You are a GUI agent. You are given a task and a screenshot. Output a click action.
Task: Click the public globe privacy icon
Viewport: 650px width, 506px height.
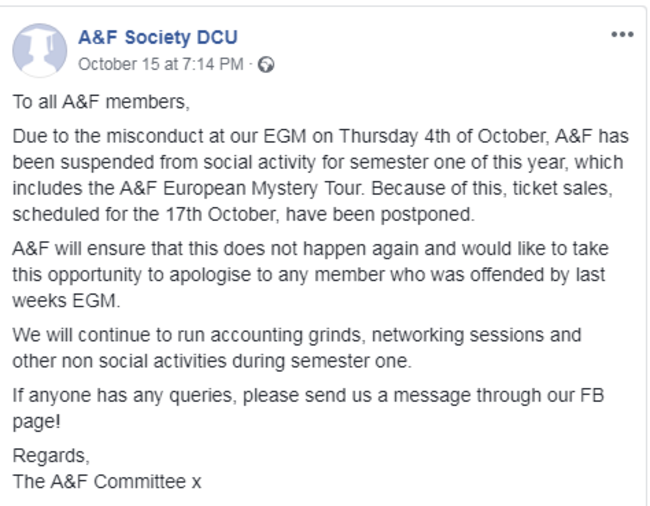point(266,65)
